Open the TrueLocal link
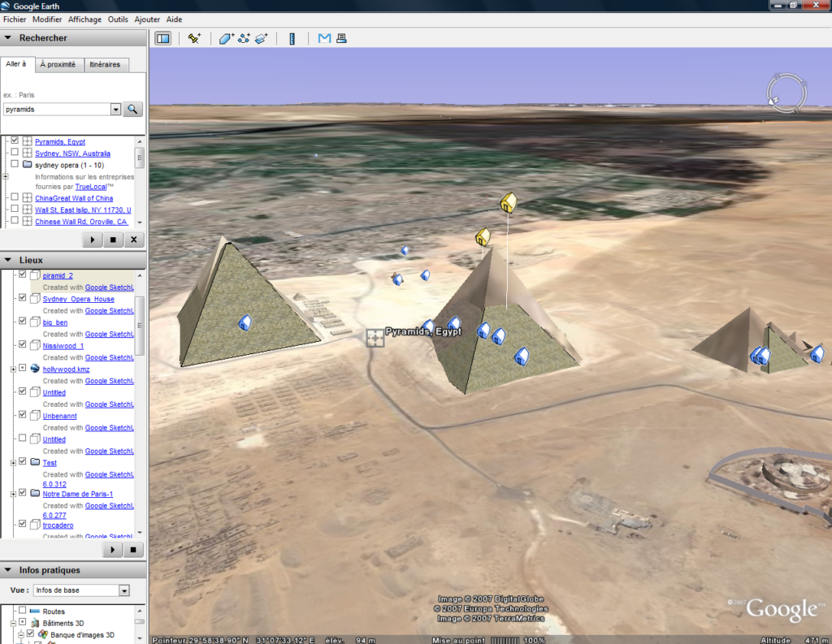The width and height of the screenshot is (832, 644). 91,187
